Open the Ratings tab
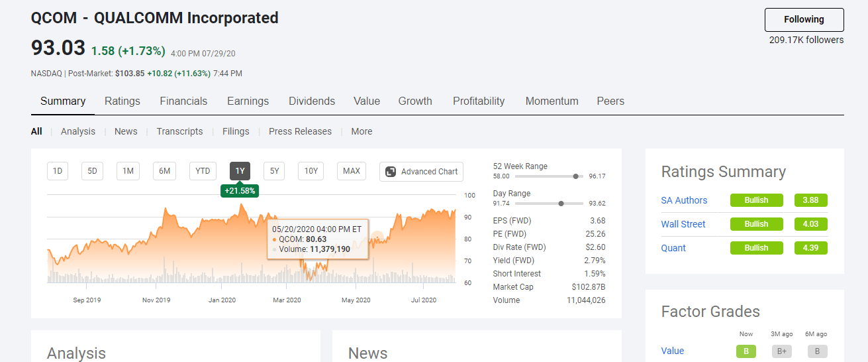 click(122, 101)
